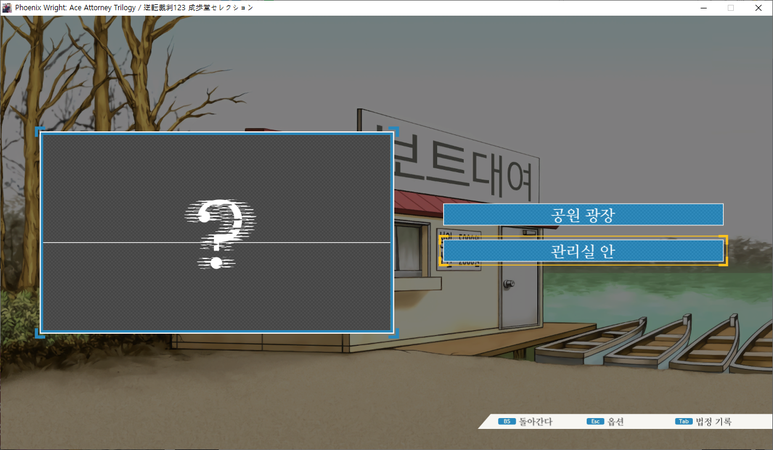Close the Ace Attorney Trilogy window

tap(758, 8)
